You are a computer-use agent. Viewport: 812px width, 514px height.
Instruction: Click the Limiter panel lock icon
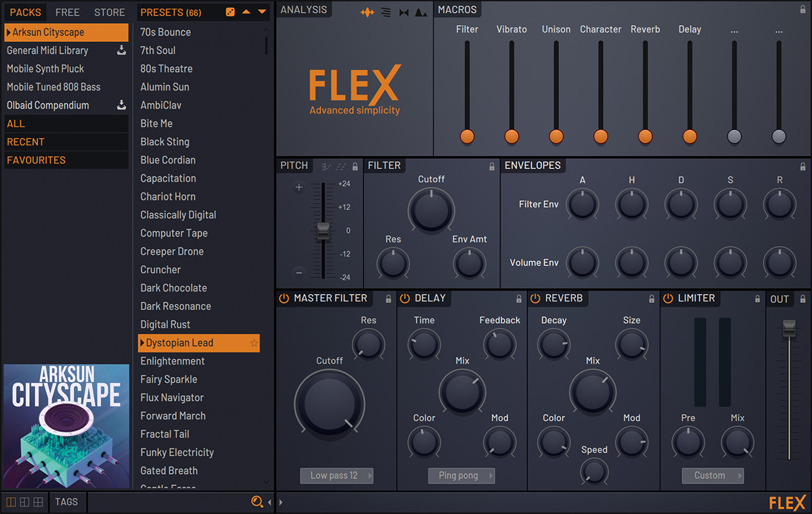point(757,299)
